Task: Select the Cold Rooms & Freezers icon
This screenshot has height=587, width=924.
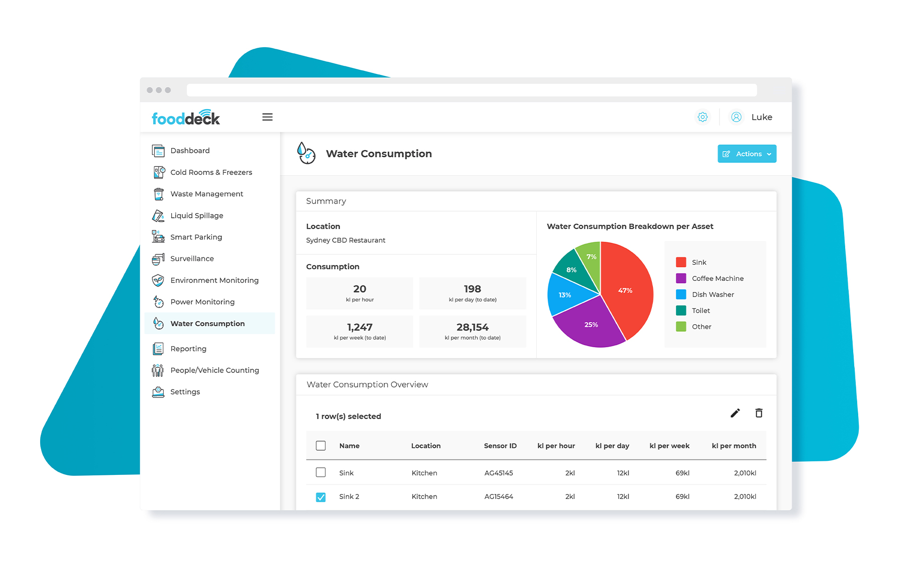Action: pos(158,172)
